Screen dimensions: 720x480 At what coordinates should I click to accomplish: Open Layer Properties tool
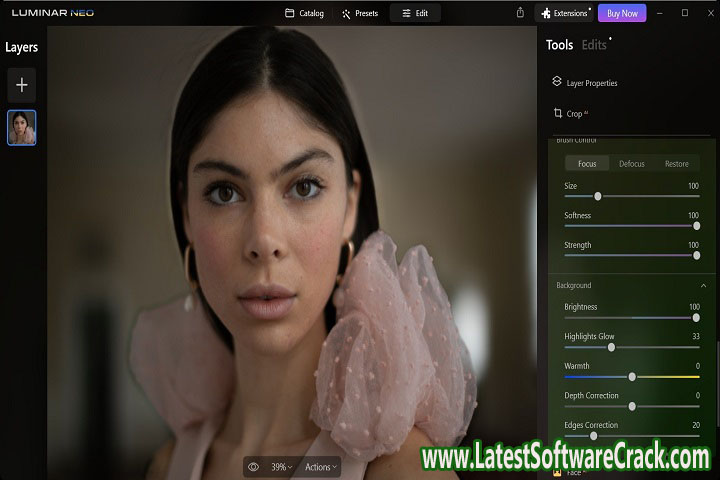(x=585, y=83)
